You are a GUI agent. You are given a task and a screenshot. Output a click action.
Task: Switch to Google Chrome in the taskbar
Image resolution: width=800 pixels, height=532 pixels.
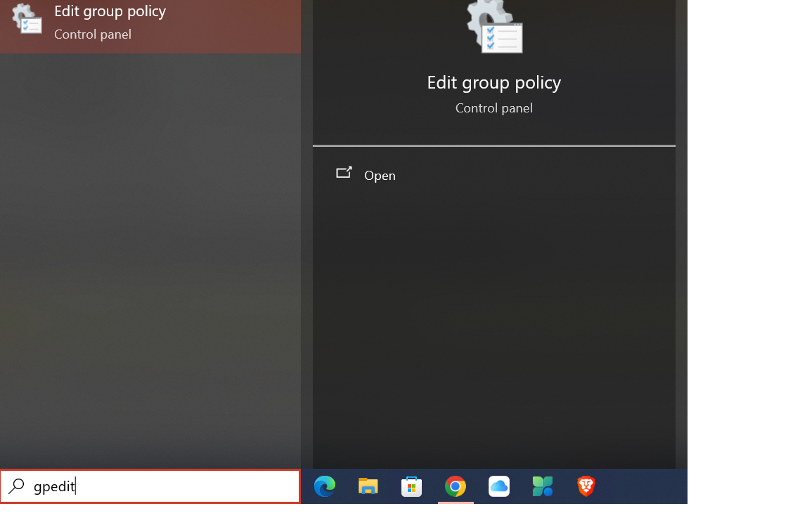pos(456,486)
